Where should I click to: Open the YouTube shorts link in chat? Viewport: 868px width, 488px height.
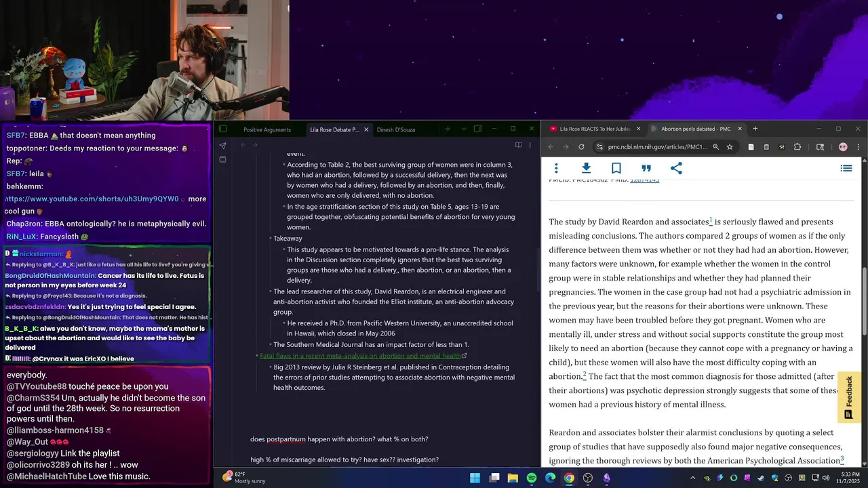click(93, 199)
